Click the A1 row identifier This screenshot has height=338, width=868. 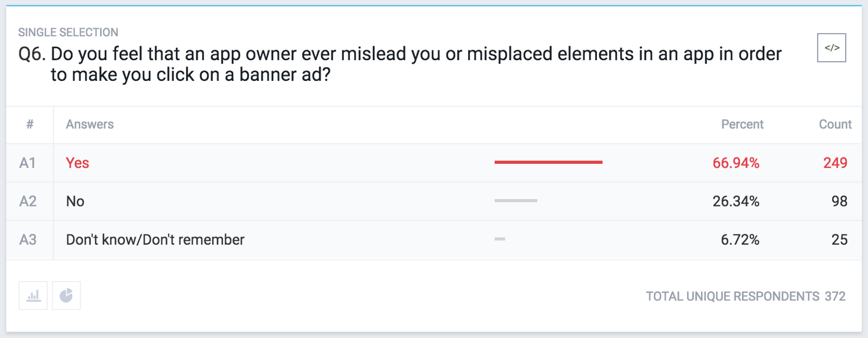tap(28, 163)
